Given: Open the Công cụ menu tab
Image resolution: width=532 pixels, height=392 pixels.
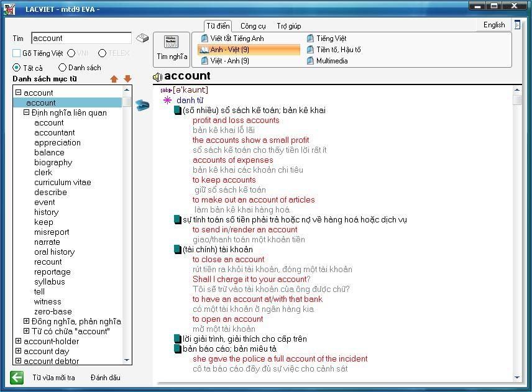Looking at the screenshot, I should 253,26.
